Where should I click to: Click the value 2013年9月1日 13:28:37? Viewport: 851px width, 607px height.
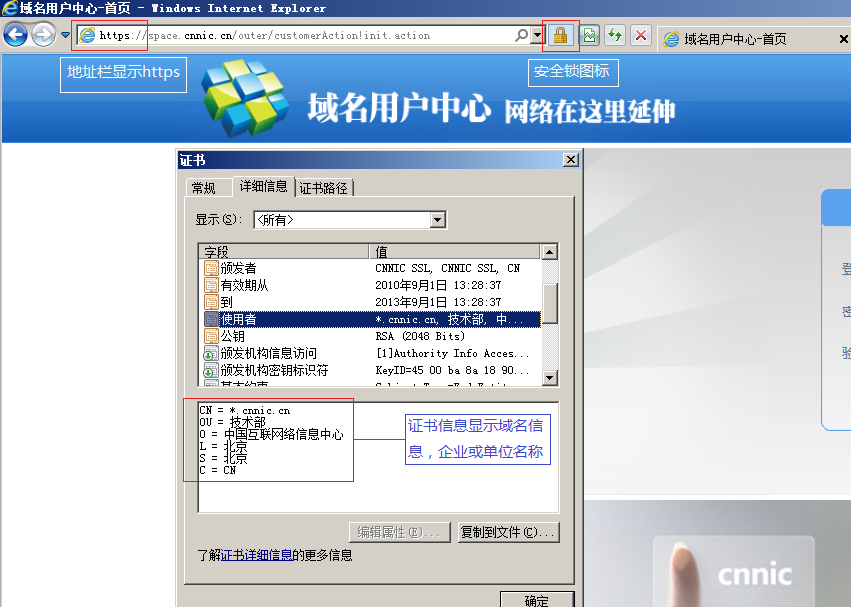tap(438, 302)
